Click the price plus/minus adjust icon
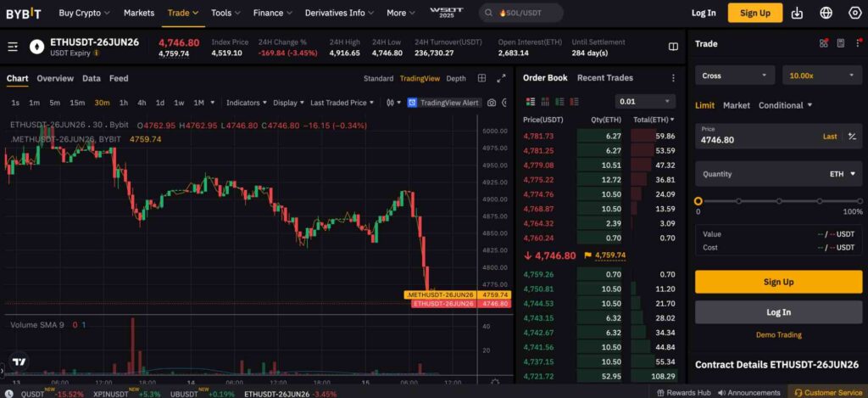 point(852,137)
